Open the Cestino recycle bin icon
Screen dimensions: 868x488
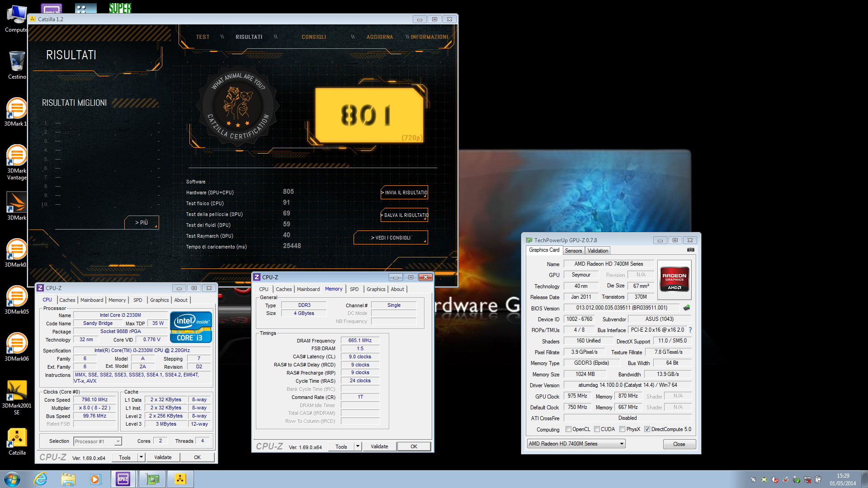click(x=17, y=65)
